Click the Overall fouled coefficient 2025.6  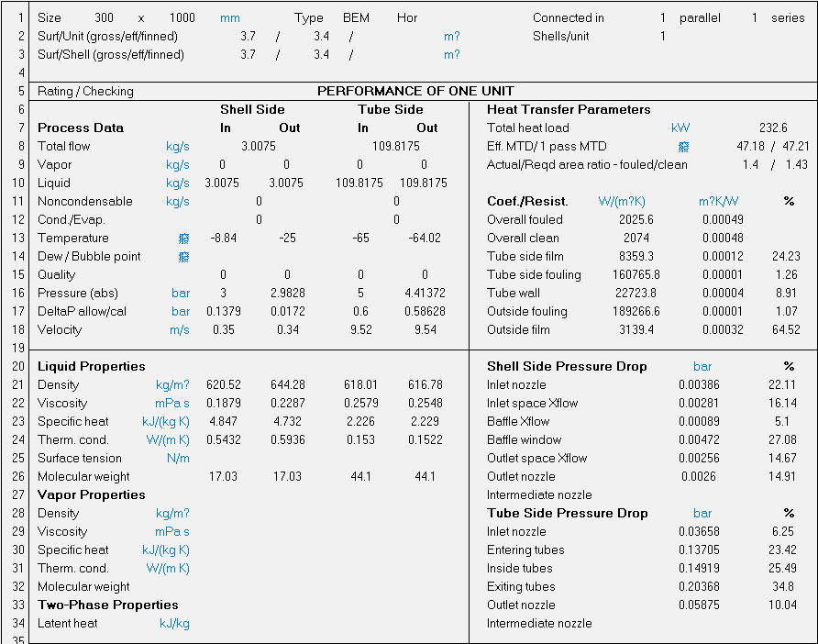636,219
